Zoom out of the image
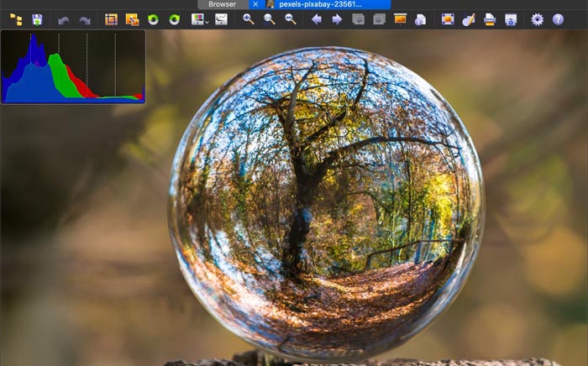 click(x=291, y=19)
